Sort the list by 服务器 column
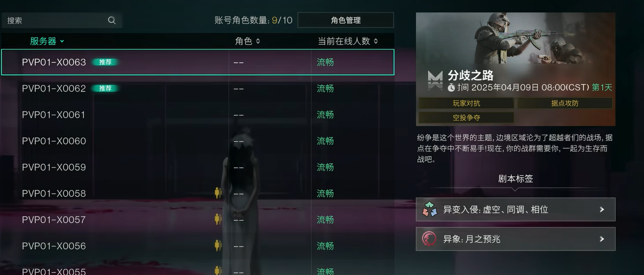The width and height of the screenshot is (644, 275). pos(47,41)
